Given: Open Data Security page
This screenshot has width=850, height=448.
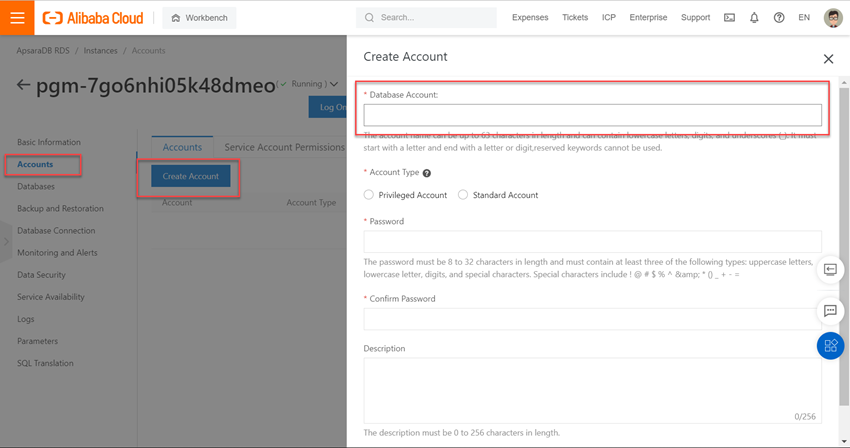Looking at the screenshot, I should click(41, 275).
